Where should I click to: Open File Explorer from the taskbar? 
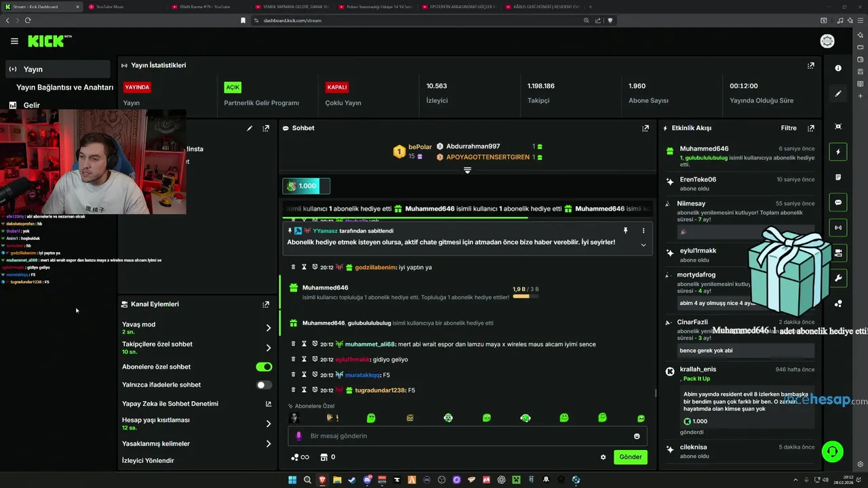[337, 480]
